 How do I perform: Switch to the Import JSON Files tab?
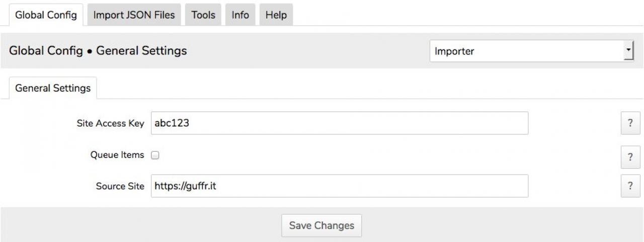coord(134,15)
